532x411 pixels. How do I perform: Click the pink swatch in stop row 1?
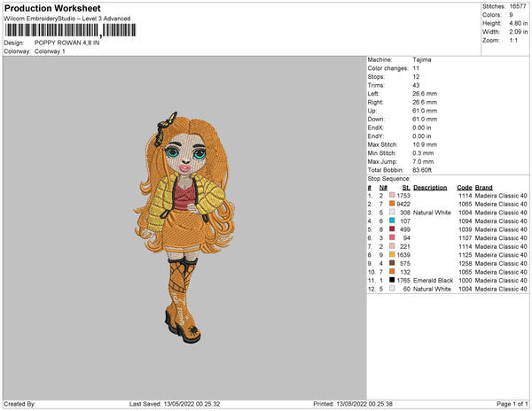point(392,195)
